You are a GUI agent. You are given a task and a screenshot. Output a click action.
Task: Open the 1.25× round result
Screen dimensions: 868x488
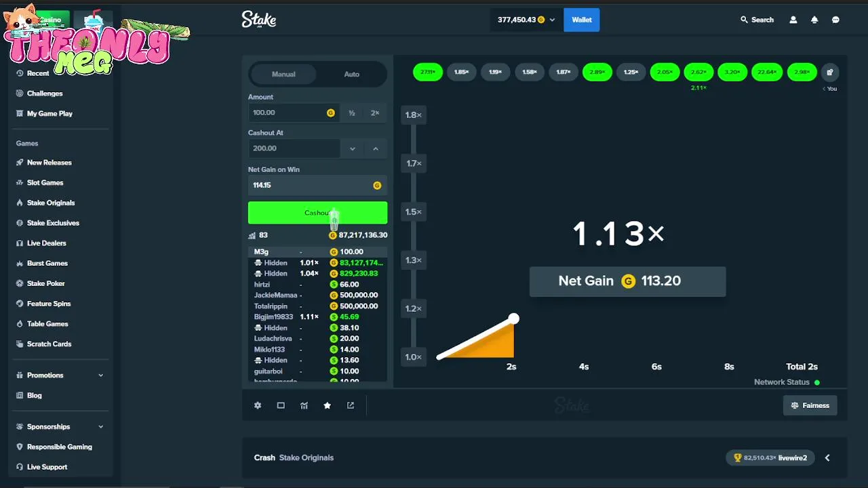[631, 72]
